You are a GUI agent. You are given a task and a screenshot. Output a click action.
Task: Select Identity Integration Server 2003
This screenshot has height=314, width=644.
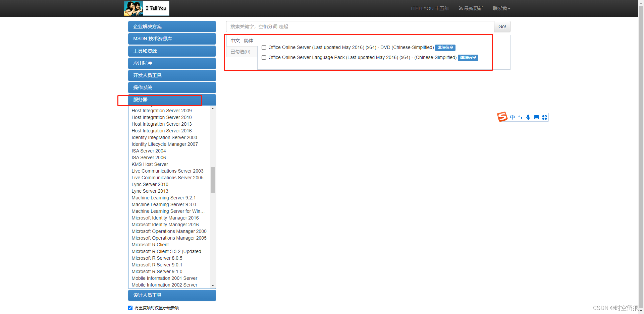[x=164, y=137]
